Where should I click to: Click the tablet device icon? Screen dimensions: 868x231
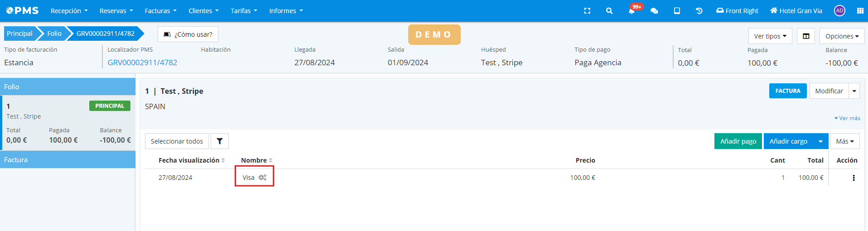tap(677, 11)
